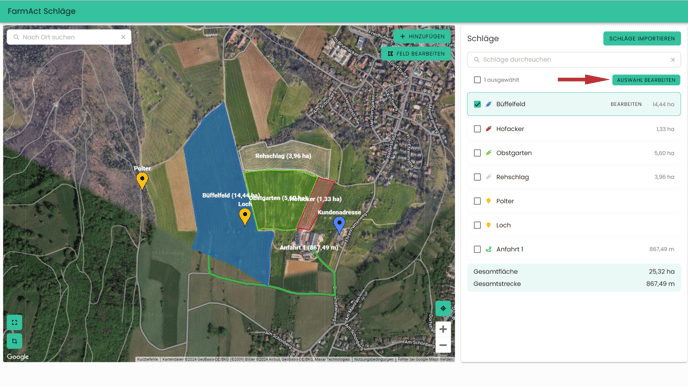Click the fullscreen map icon
This screenshot has width=688, height=387.
(x=14, y=322)
